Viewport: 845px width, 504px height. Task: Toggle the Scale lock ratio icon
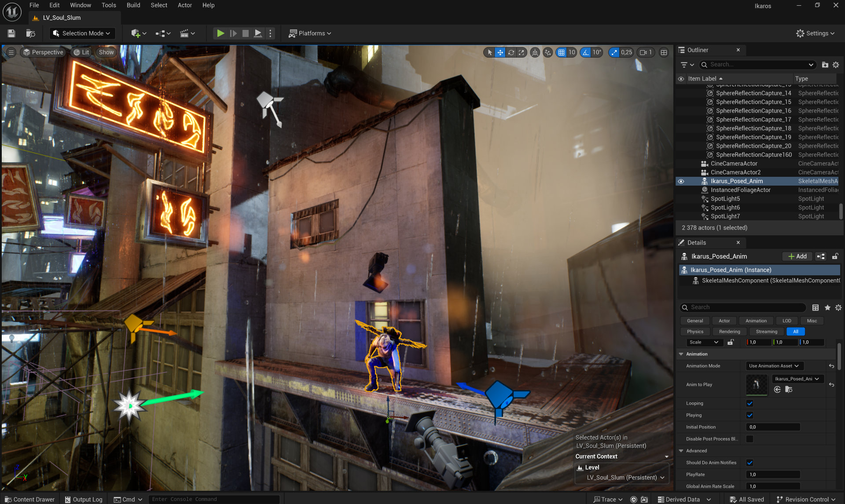coord(731,342)
